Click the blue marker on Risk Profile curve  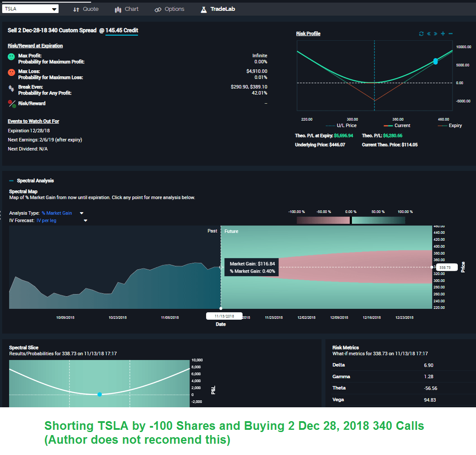click(436, 61)
